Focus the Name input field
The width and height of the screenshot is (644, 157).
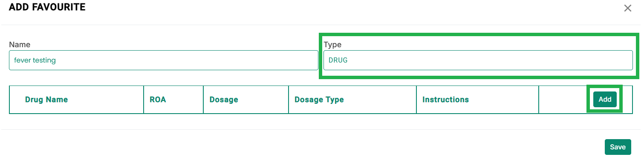(163, 60)
